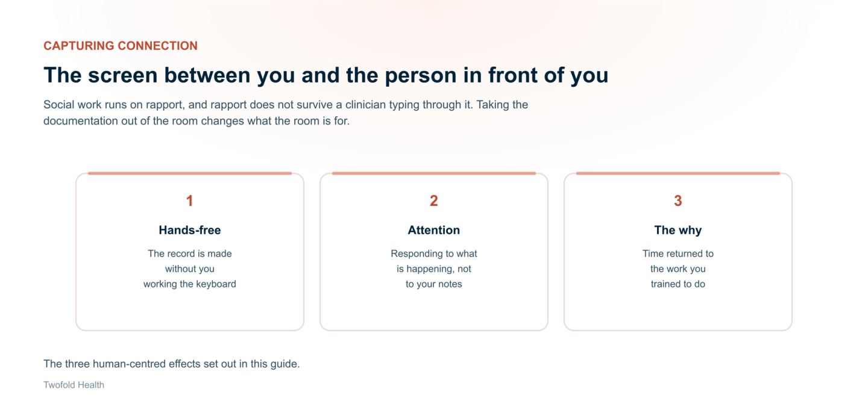868x401 pixels.
Task: Click the Time returned description text
Action: [678, 269]
